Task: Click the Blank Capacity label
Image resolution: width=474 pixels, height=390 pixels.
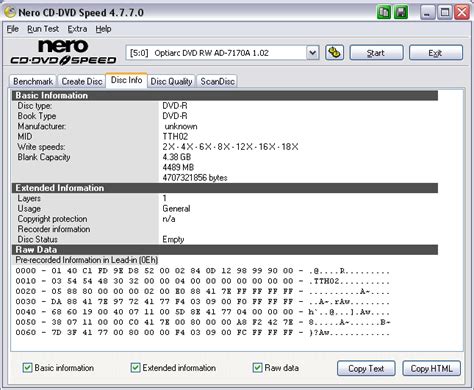Action: (x=44, y=157)
